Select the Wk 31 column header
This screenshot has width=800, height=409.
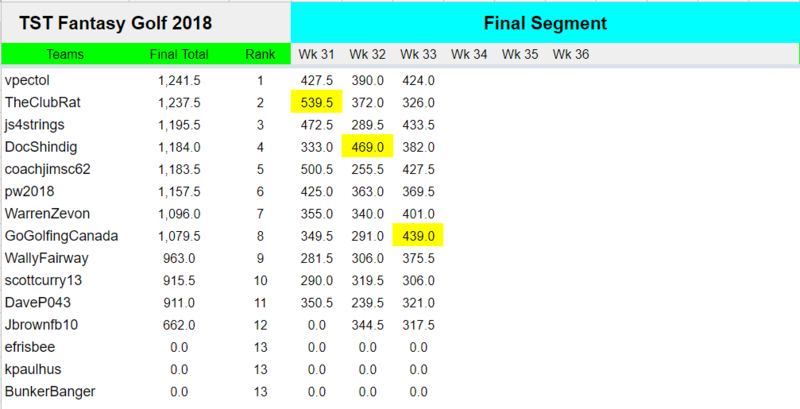[316, 54]
